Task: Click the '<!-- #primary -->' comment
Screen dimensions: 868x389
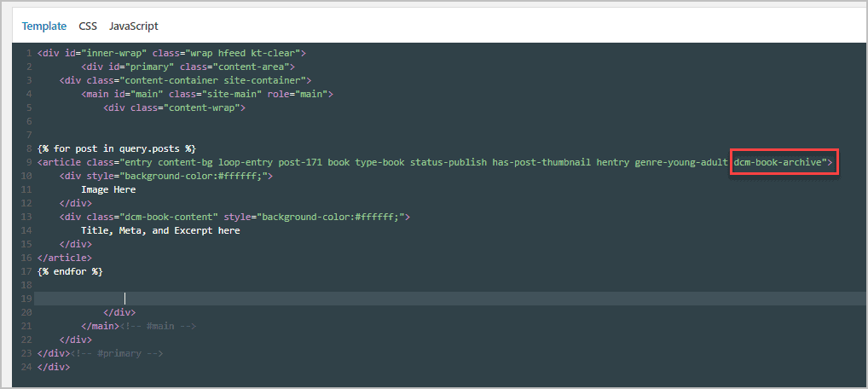Action: click(x=117, y=353)
